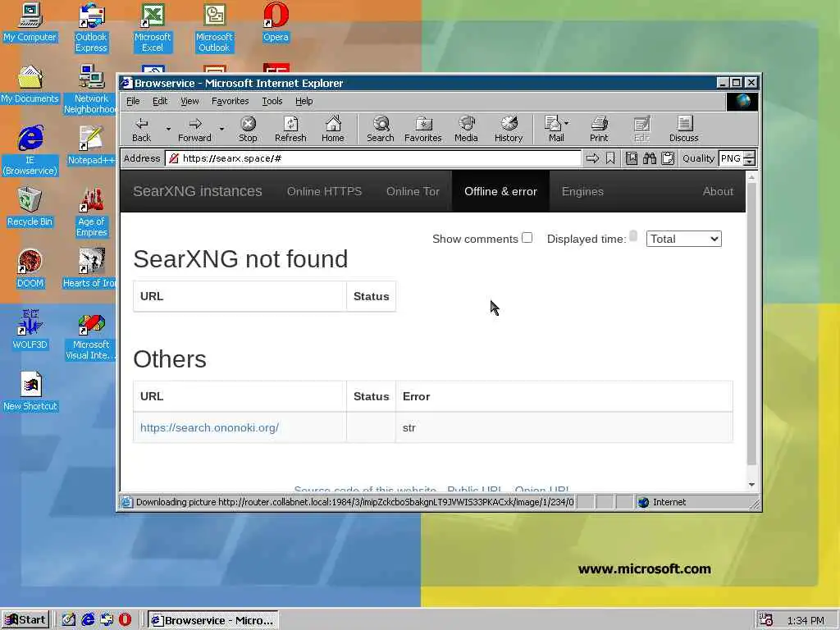Image resolution: width=840 pixels, height=630 pixels.
Task: Increase Quality with the up stepper
Action: coord(750,155)
